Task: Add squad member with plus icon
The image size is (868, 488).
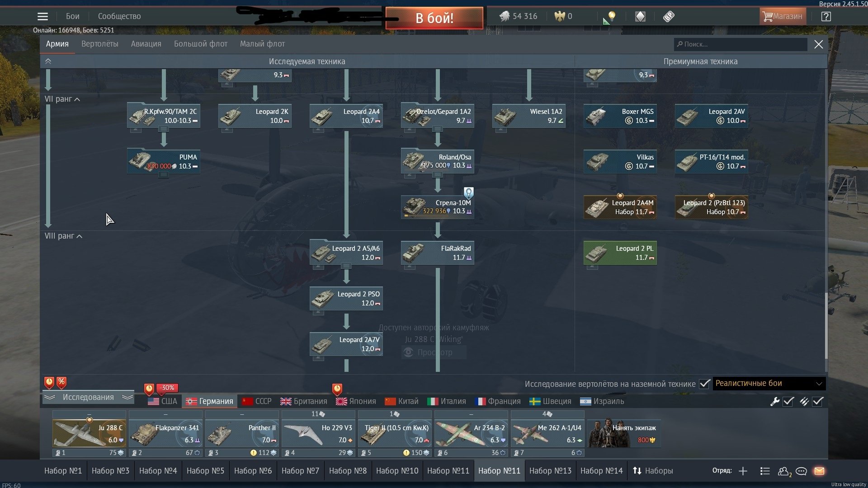Action: [743, 471]
